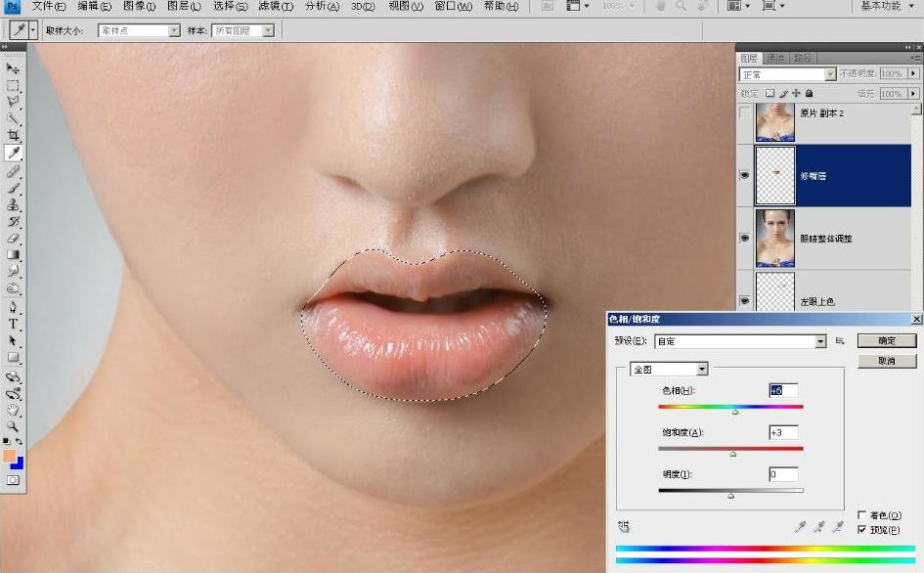This screenshot has height=573, width=924.
Task: Select the Polygonal Lasso tool
Action: (x=13, y=102)
